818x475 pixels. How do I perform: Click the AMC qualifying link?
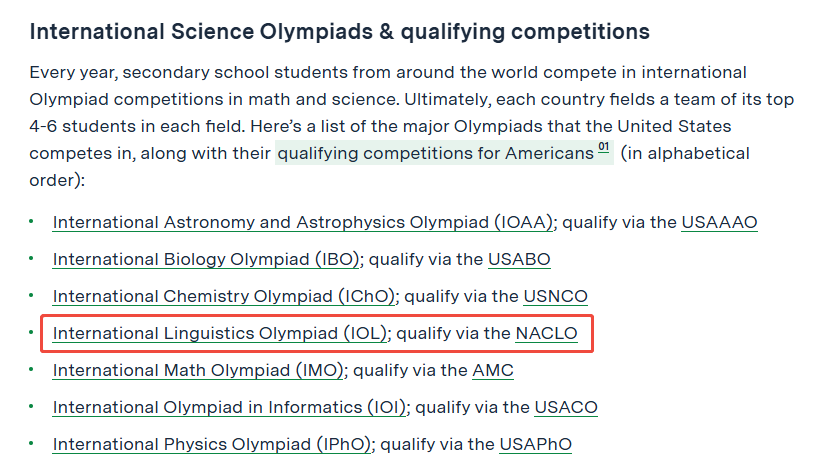click(x=493, y=371)
